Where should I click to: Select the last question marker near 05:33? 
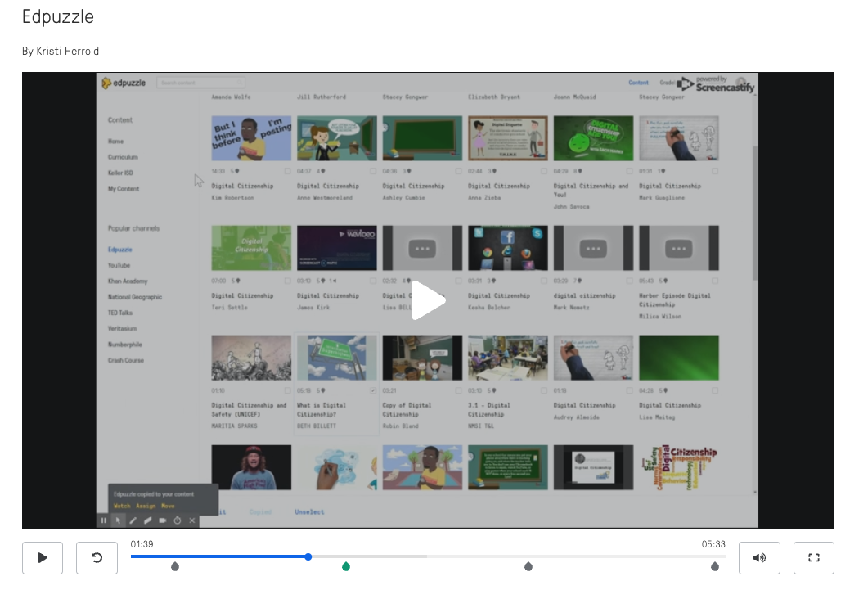tap(715, 566)
